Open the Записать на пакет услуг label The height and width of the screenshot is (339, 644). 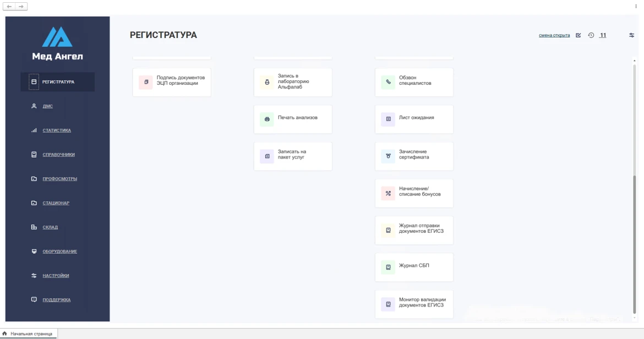[x=292, y=154]
